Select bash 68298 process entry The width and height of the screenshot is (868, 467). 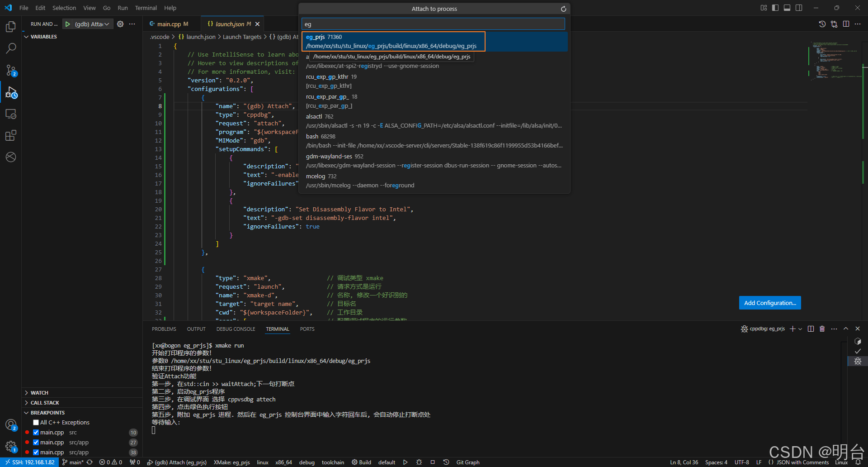click(x=434, y=141)
